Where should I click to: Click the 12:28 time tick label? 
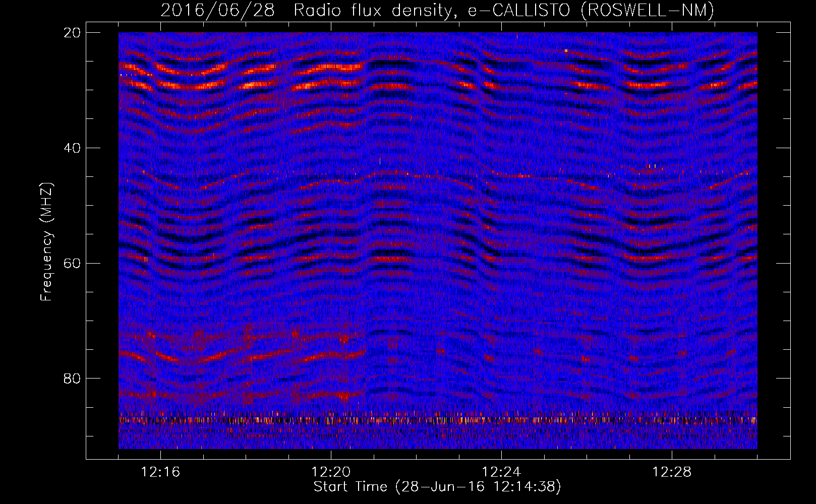point(672,472)
